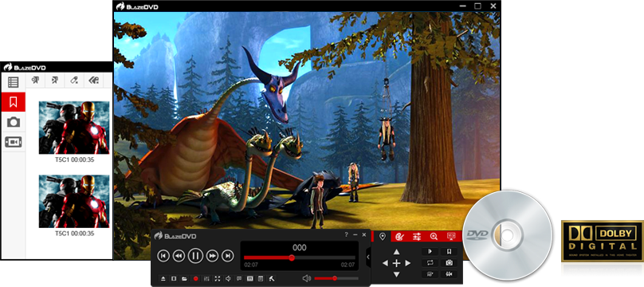Open the playlist view in sidebar

(x=13, y=82)
